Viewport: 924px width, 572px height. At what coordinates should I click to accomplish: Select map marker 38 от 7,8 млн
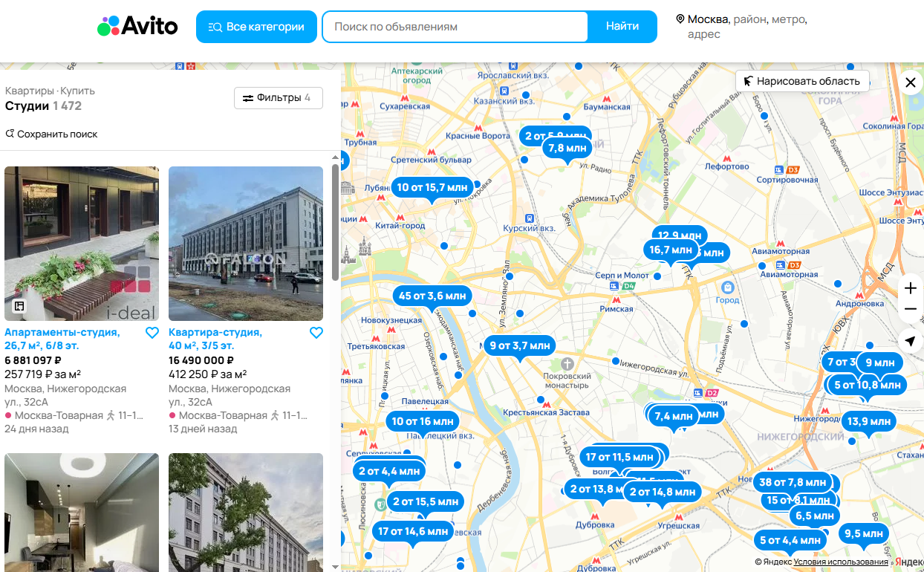793,483
